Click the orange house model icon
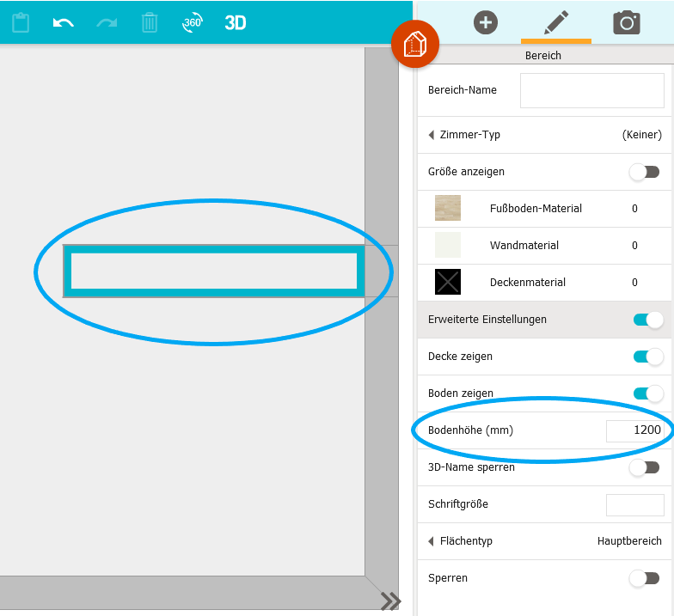Viewport: 674px width, 616px height. (x=415, y=44)
